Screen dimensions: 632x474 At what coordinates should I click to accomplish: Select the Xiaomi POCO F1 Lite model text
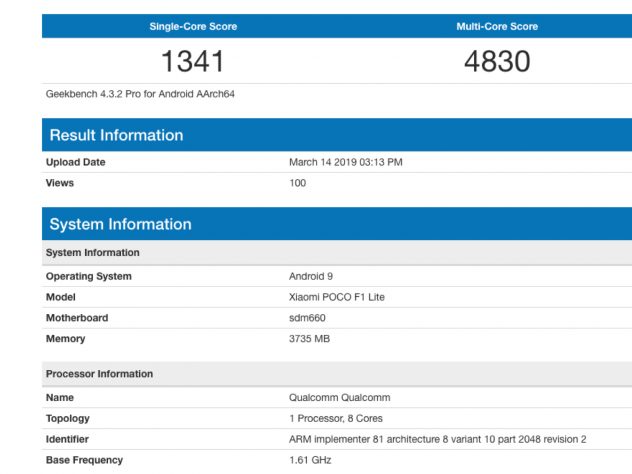click(336, 297)
